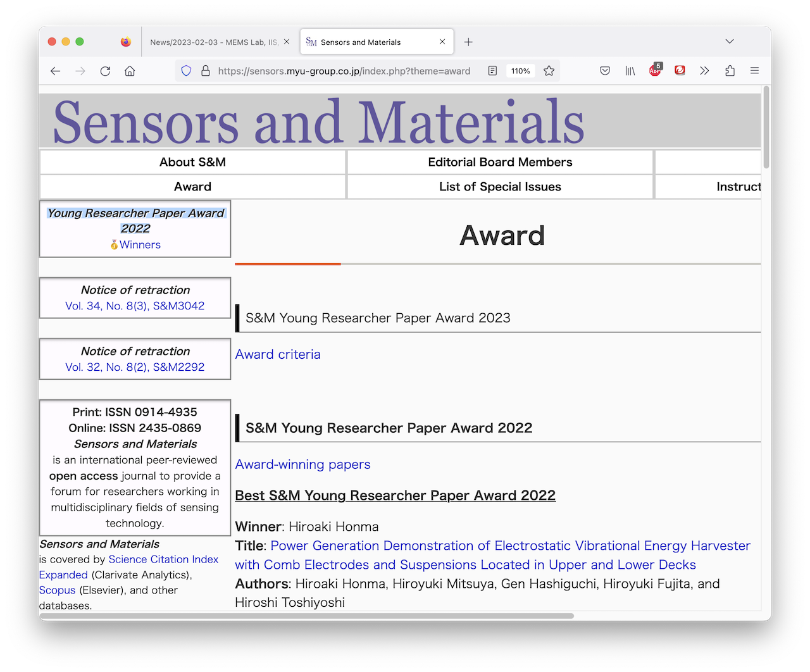Click the 110% zoom level badge
Image resolution: width=810 pixels, height=672 pixels.
pyautogui.click(x=521, y=71)
